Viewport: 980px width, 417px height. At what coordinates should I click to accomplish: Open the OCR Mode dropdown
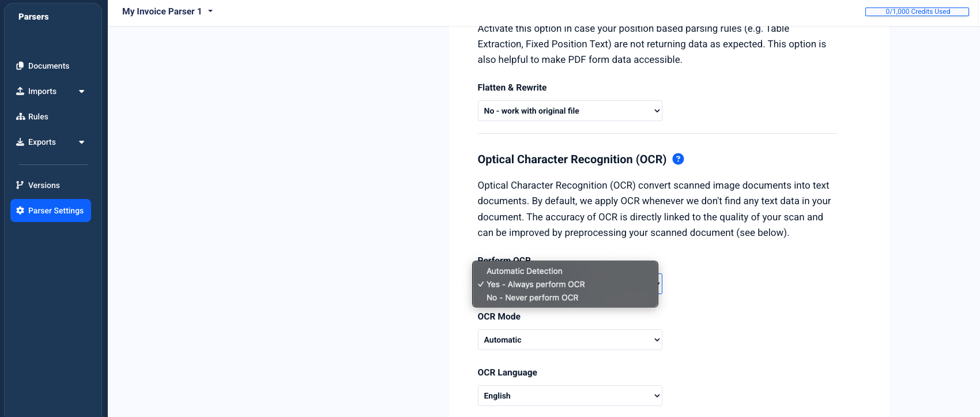coord(570,340)
